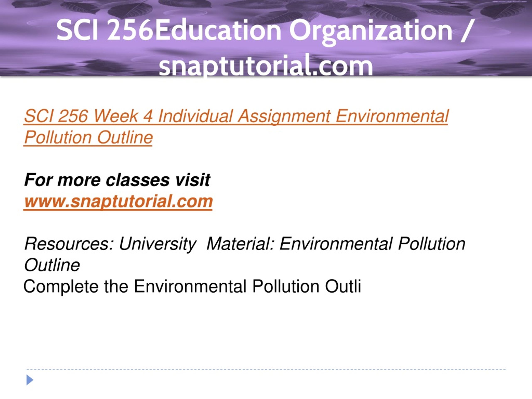Image resolution: width=532 pixels, height=399 pixels.
Task: Visit the orange www.snaptutorial.com link
Action: [118, 201]
